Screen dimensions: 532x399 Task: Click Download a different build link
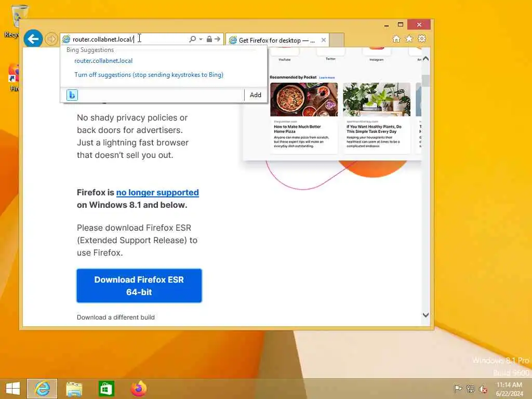point(116,317)
